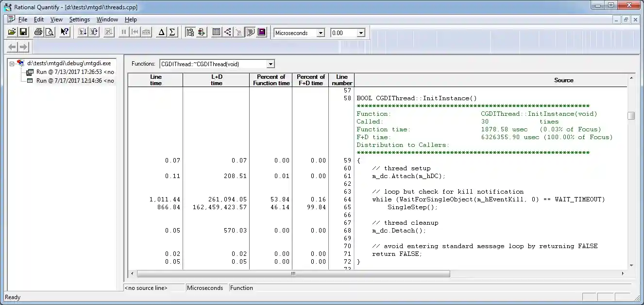Click the Open file folder icon
Image resolution: width=644 pixels, height=305 pixels.
coord(12,33)
